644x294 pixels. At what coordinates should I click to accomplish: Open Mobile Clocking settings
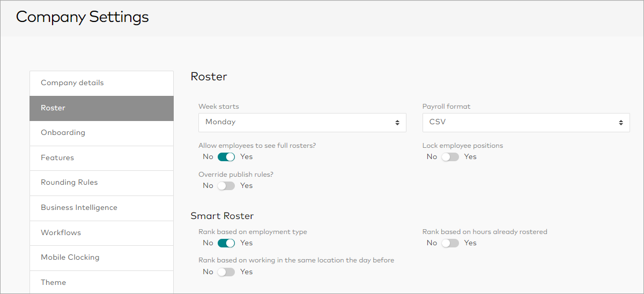tap(101, 258)
